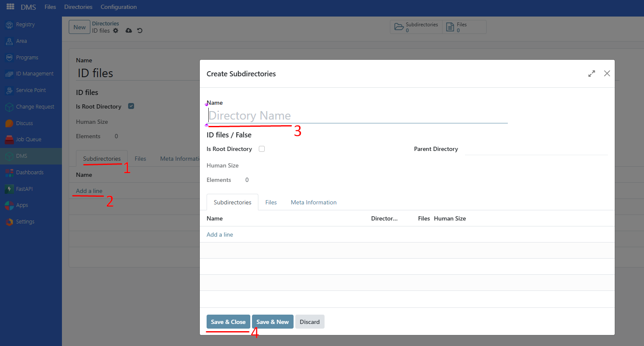The image size is (644, 346).
Task: Open the Parent Directory dropdown field
Action: 536,149
